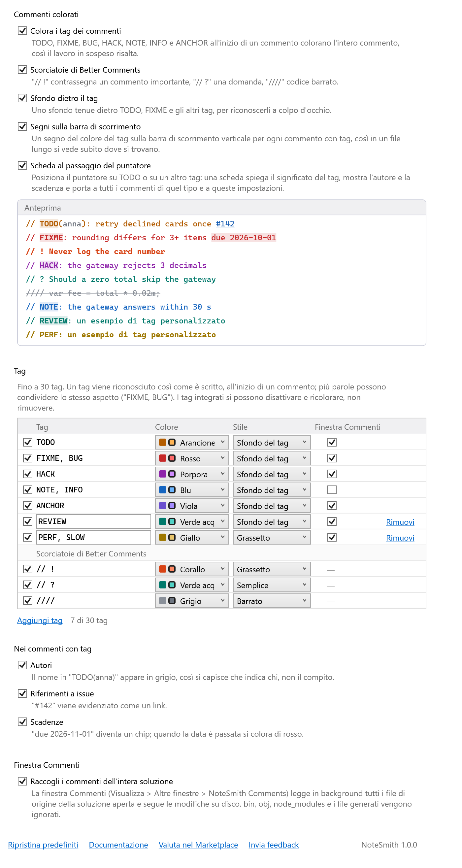
Task: Open the Blu color dropdown
Action: pyautogui.click(x=192, y=490)
